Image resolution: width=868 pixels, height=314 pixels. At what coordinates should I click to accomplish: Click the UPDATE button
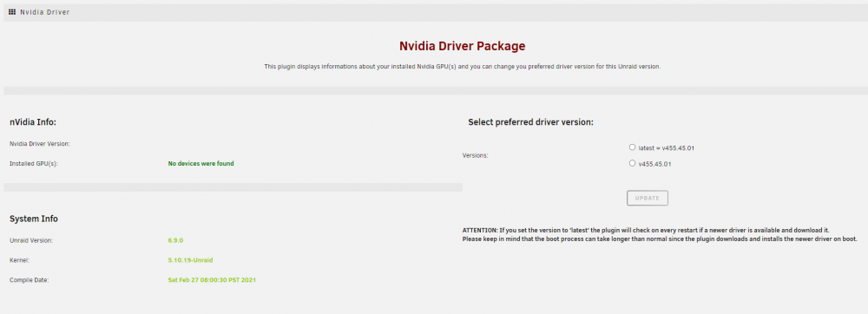648,198
